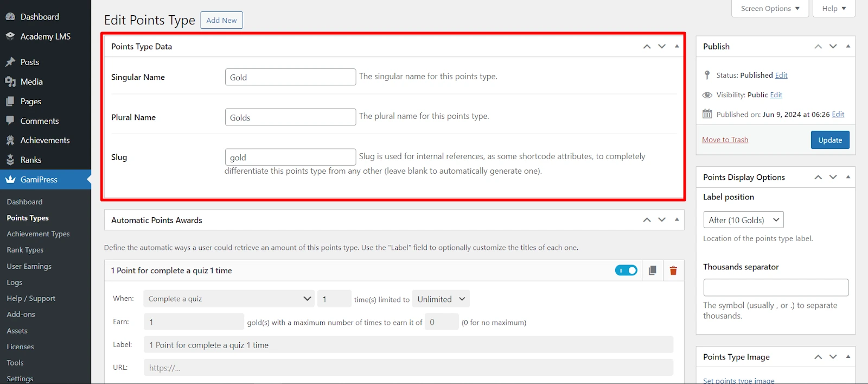Go to Achievement Types in GamiPress menu
Image resolution: width=868 pixels, height=384 pixels.
tap(38, 234)
